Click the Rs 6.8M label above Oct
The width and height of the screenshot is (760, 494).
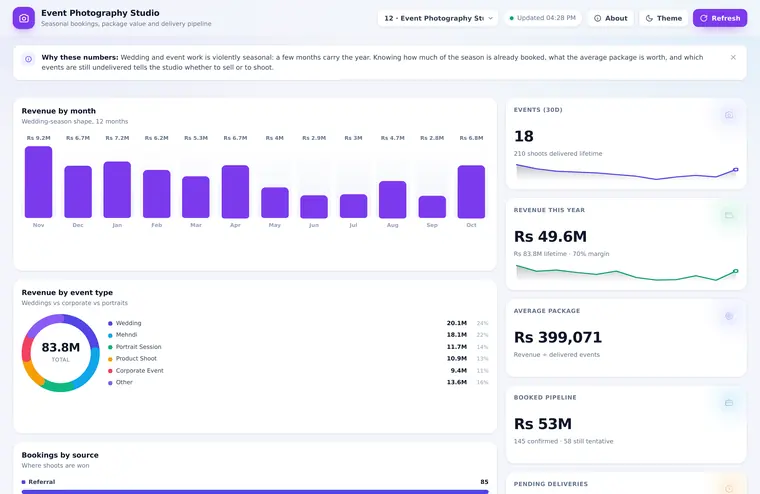471,138
